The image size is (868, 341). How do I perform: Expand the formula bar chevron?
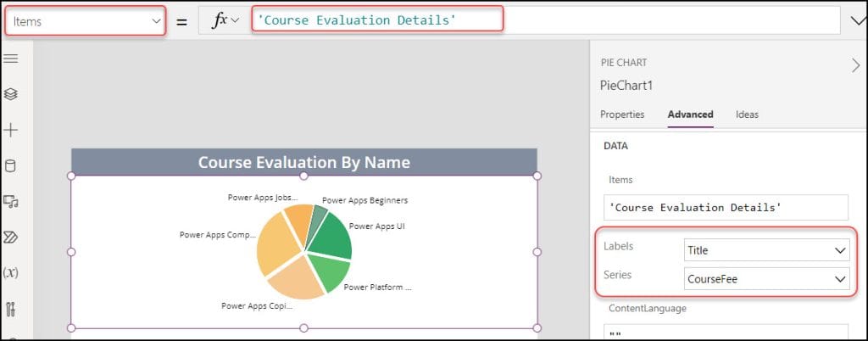click(856, 21)
